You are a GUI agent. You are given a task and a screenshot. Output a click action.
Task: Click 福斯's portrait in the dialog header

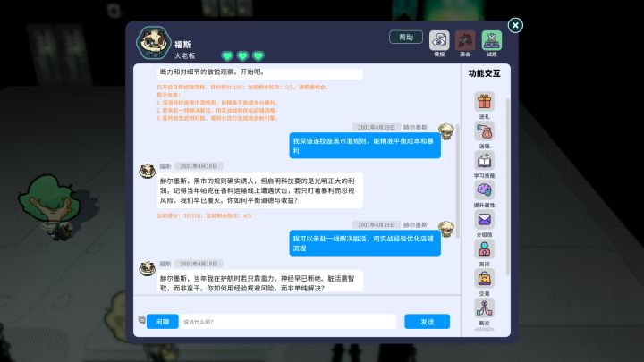click(x=154, y=43)
